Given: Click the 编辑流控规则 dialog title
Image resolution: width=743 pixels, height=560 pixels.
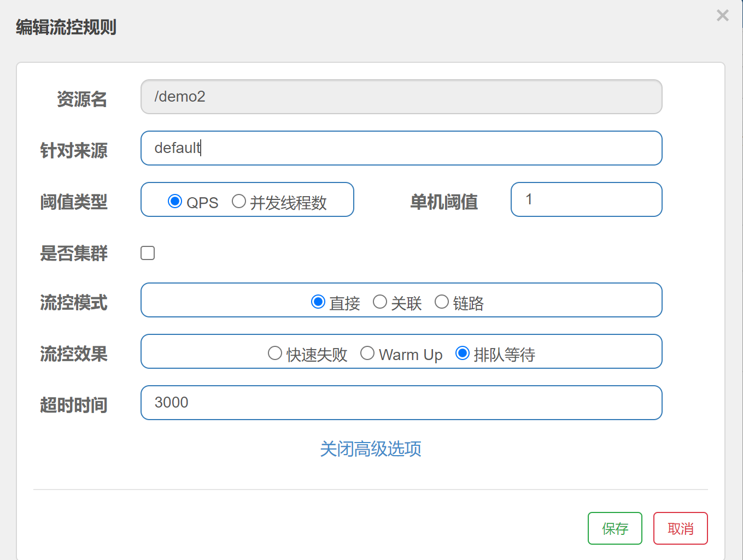Looking at the screenshot, I should 66,27.
